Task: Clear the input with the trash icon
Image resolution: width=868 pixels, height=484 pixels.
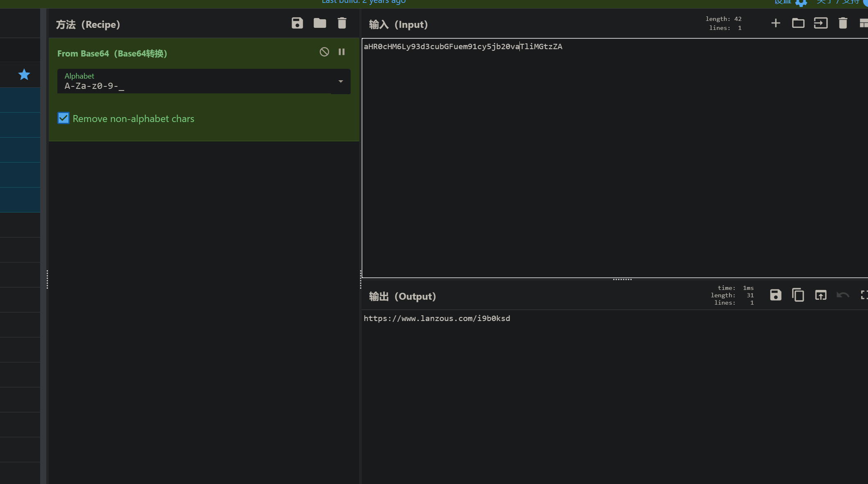Action: click(x=843, y=23)
